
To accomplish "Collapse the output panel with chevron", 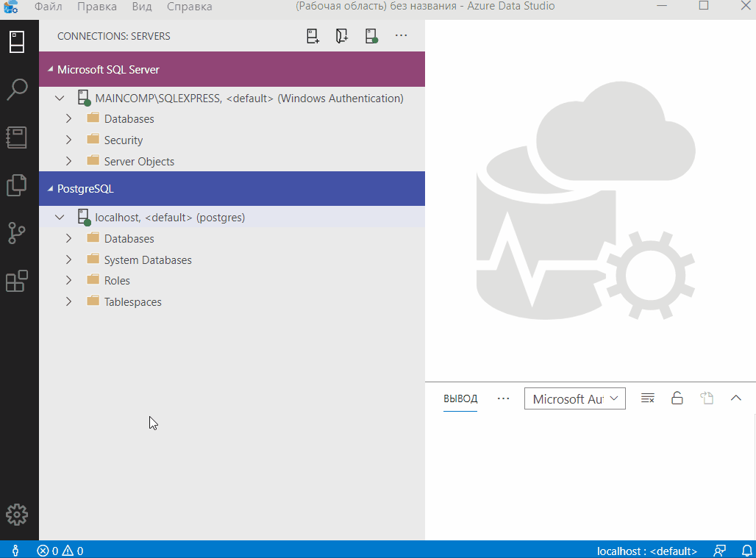I will click(x=735, y=398).
